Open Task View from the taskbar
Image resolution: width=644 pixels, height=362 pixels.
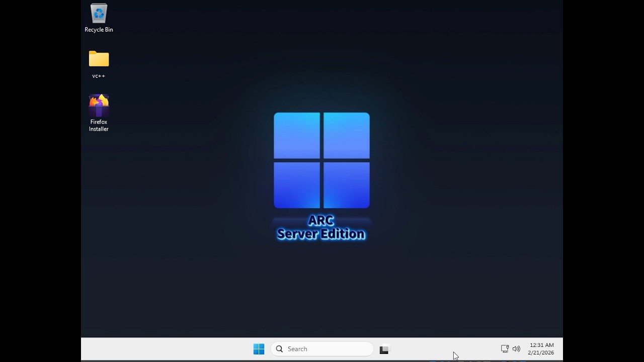pyautogui.click(x=384, y=349)
